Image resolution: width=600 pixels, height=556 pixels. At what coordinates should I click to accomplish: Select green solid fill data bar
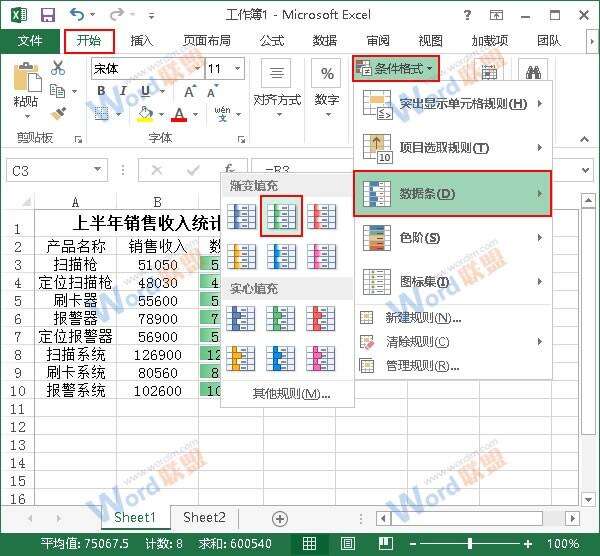280,318
